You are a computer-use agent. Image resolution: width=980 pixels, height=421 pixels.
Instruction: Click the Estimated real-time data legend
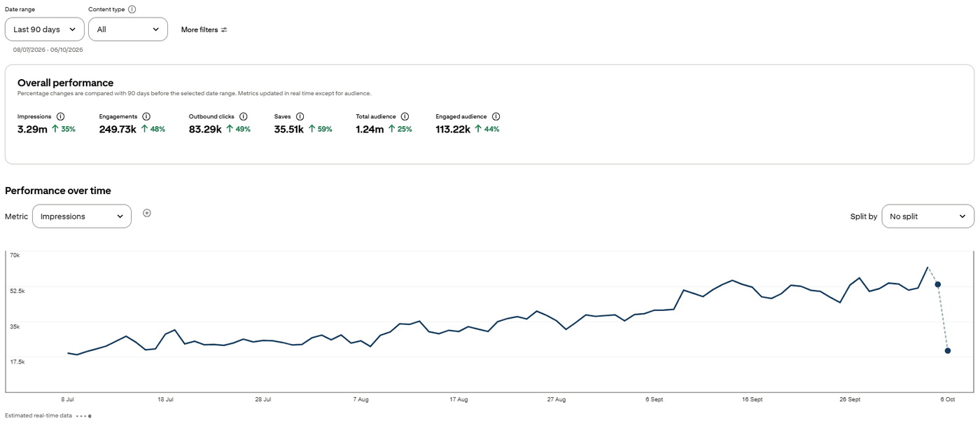(x=48, y=415)
